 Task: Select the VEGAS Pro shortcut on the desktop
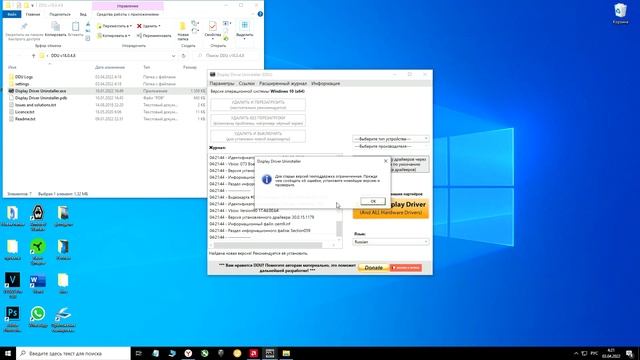[x=12, y=285]
